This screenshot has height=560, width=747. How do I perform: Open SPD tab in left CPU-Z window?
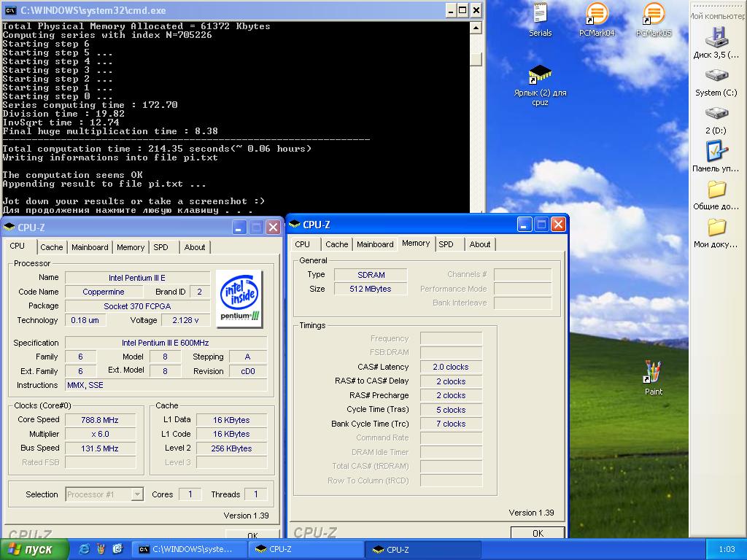[x=161, y=247]
